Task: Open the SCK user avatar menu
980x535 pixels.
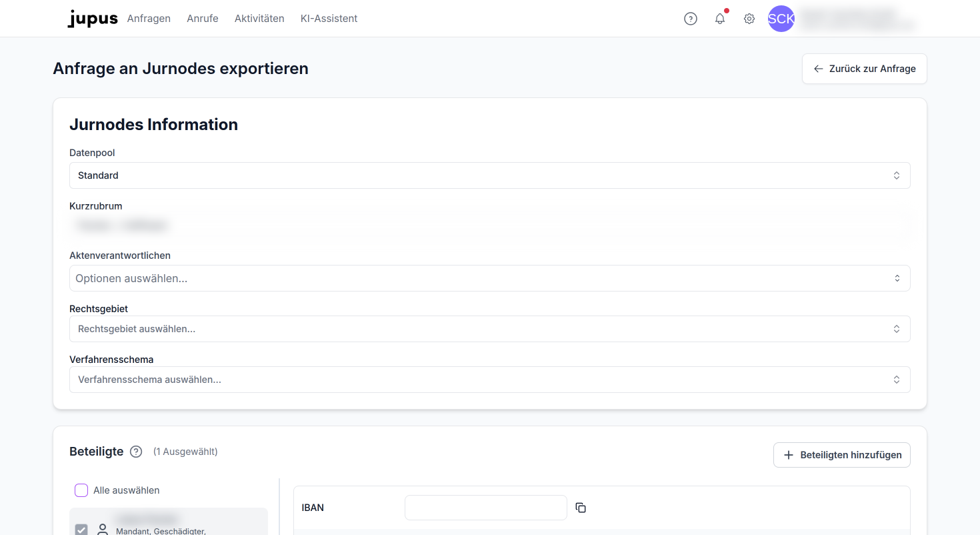Action: [x=781, y=19]
